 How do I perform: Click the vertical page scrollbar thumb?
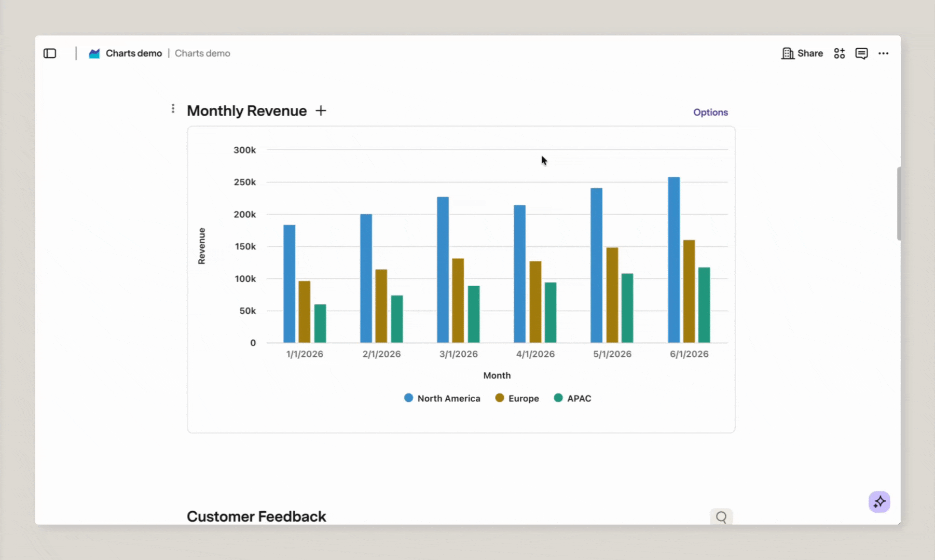pyautogui.click(x=899, y=204)
